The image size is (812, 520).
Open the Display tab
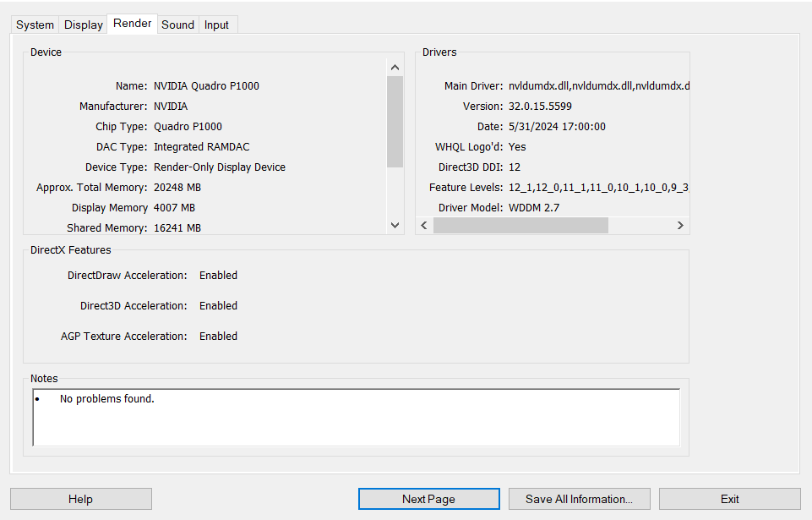click(x=84, y=25)
